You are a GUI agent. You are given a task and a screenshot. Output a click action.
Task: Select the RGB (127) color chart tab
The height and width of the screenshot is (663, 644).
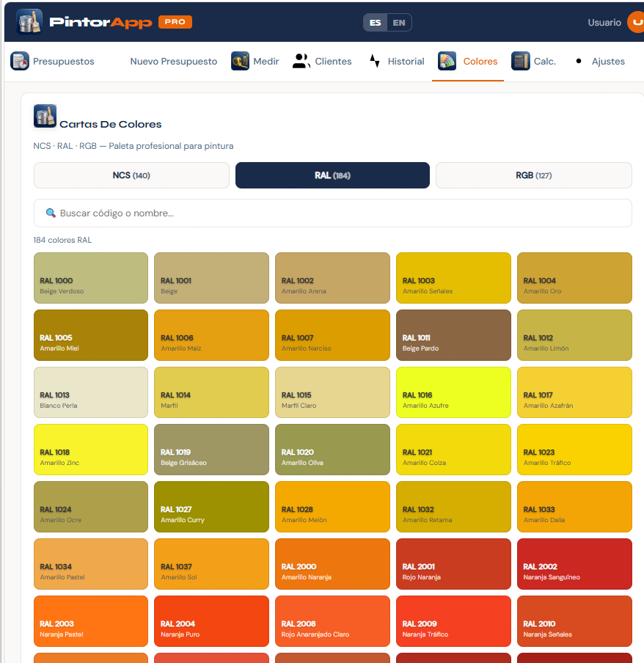534,175
